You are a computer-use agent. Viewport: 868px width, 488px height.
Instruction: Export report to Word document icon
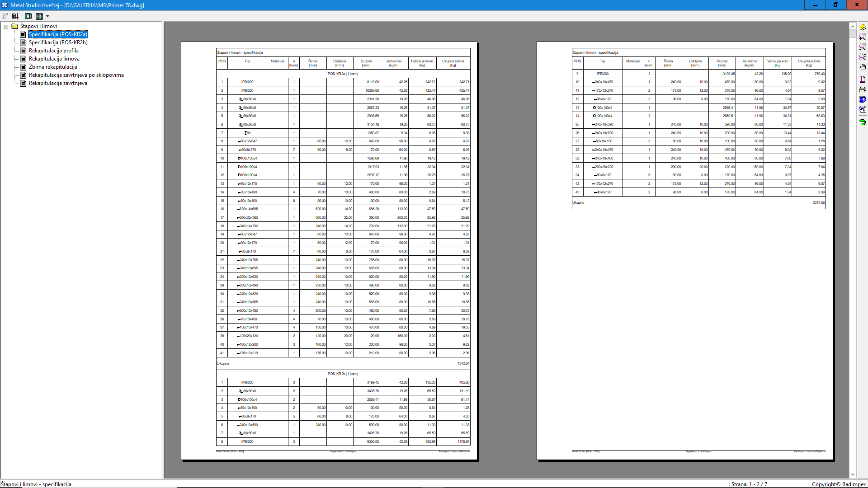coord(863,109)
